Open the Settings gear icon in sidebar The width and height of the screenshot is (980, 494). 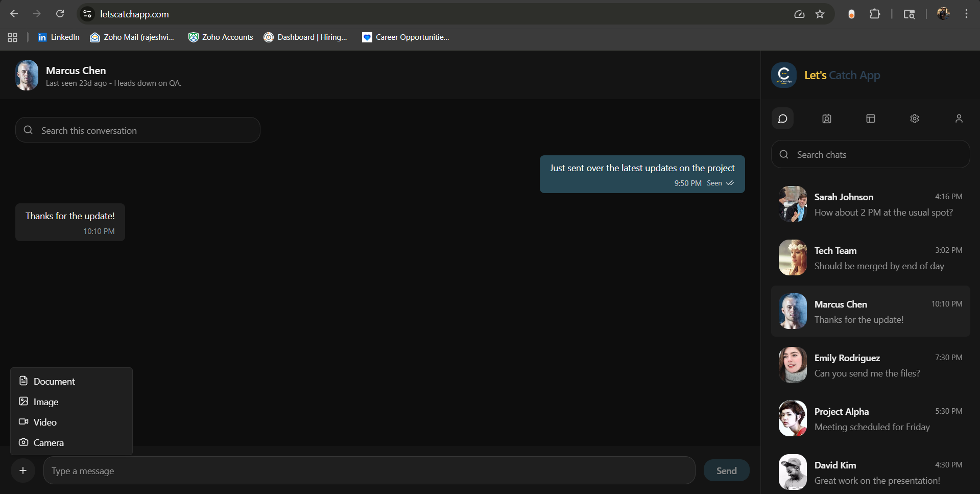pos(915,119)
